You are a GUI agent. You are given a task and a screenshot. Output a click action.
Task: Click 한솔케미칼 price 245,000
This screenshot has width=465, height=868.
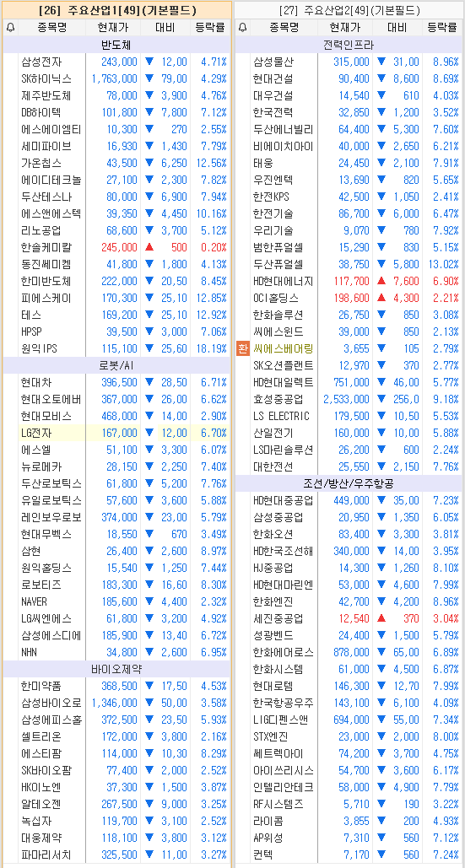(119, 247)
